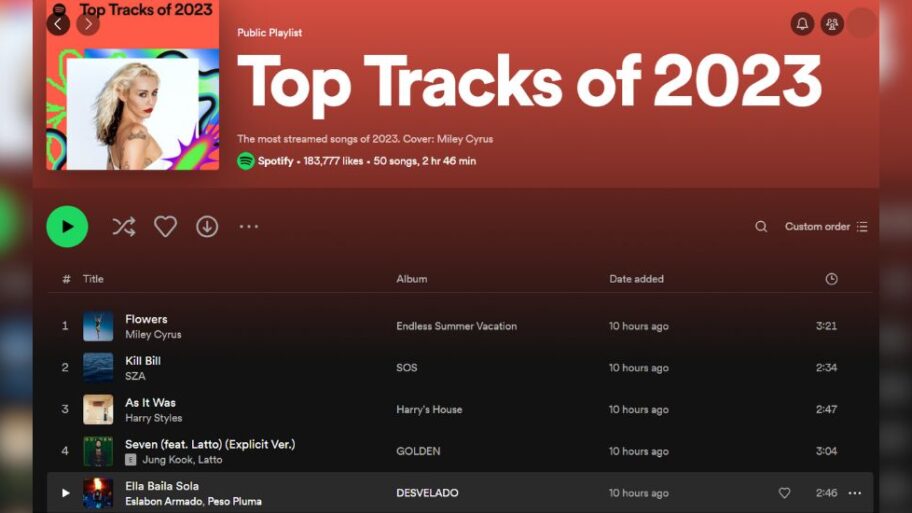
Task: Click the Public Playlist label
Action: coord(269,33)
